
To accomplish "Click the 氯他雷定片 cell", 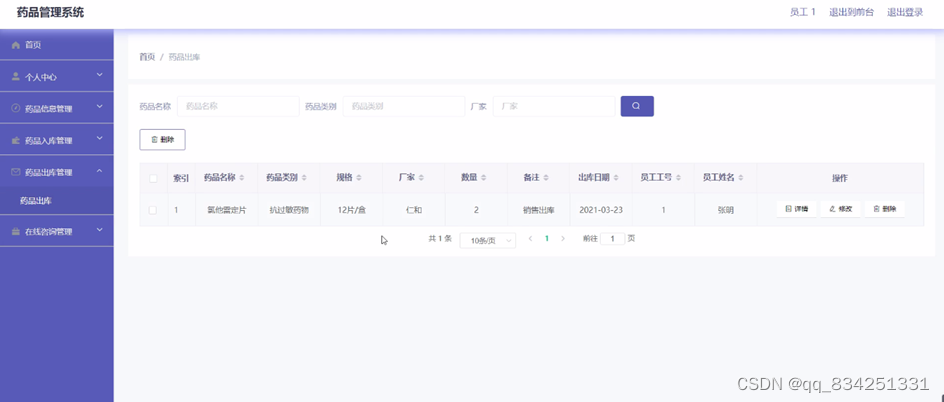I will coord(226,210).
